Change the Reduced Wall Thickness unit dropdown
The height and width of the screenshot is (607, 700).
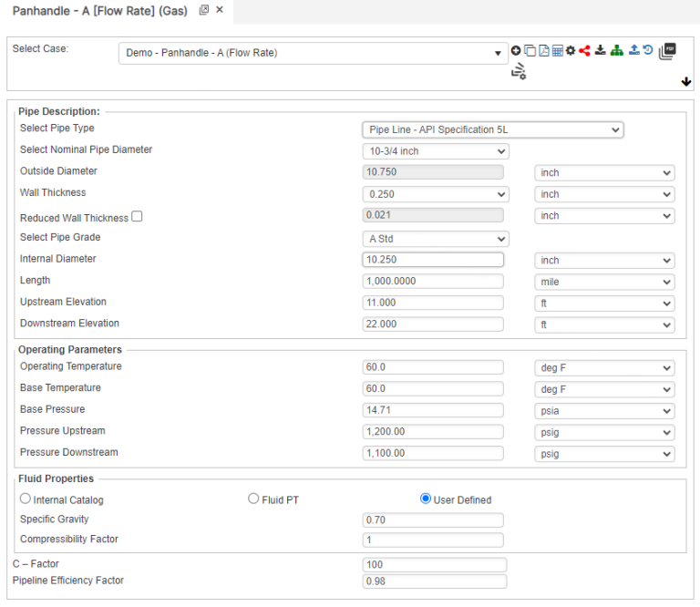604,216
